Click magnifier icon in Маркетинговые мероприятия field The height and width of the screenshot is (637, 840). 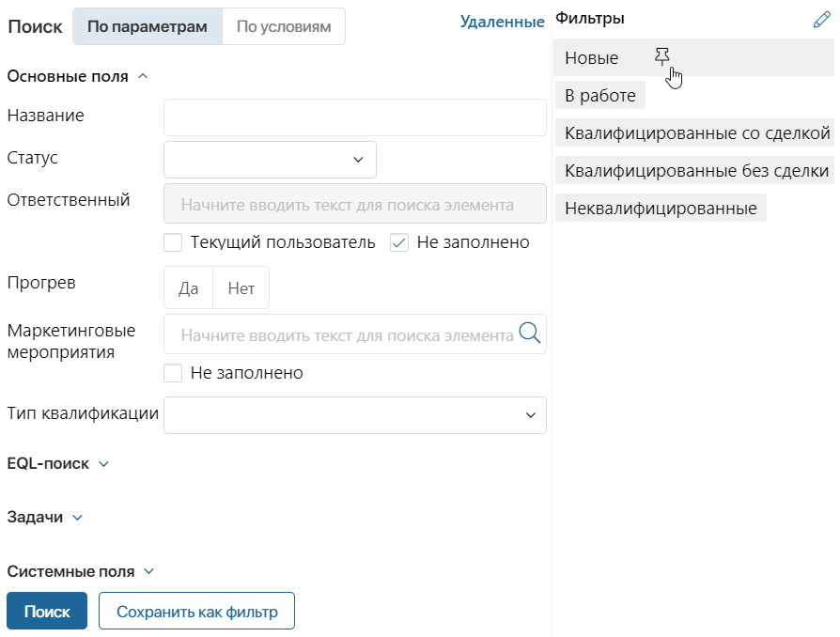coord(530,333)
